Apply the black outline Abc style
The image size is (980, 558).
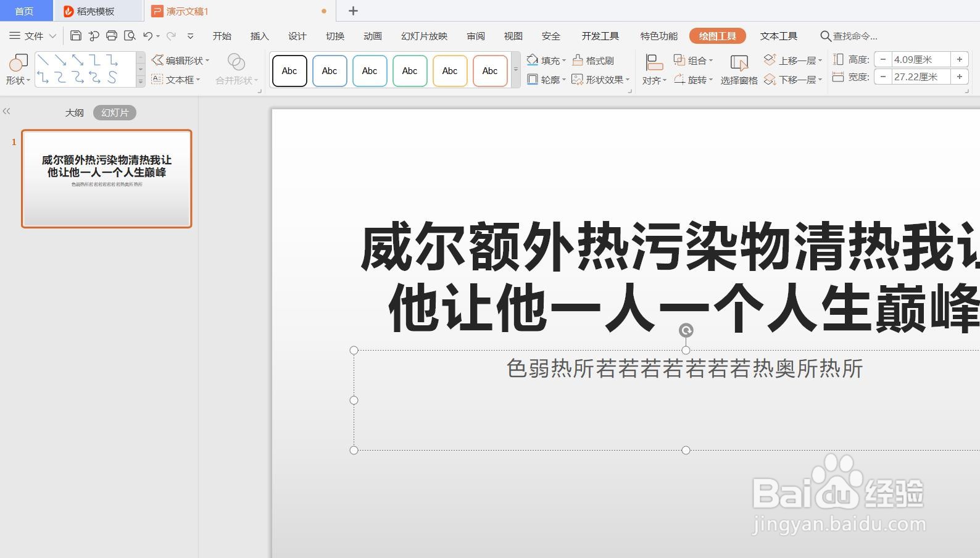[289, 70]
